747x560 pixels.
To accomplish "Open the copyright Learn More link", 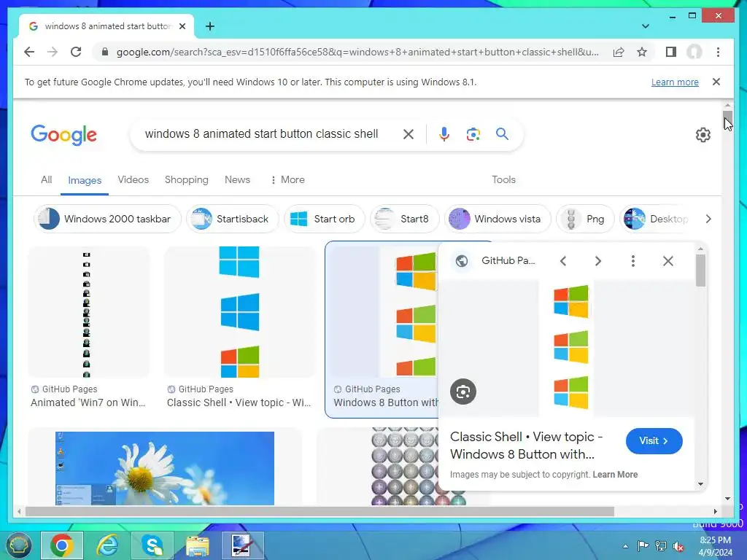I will (615, 474).
